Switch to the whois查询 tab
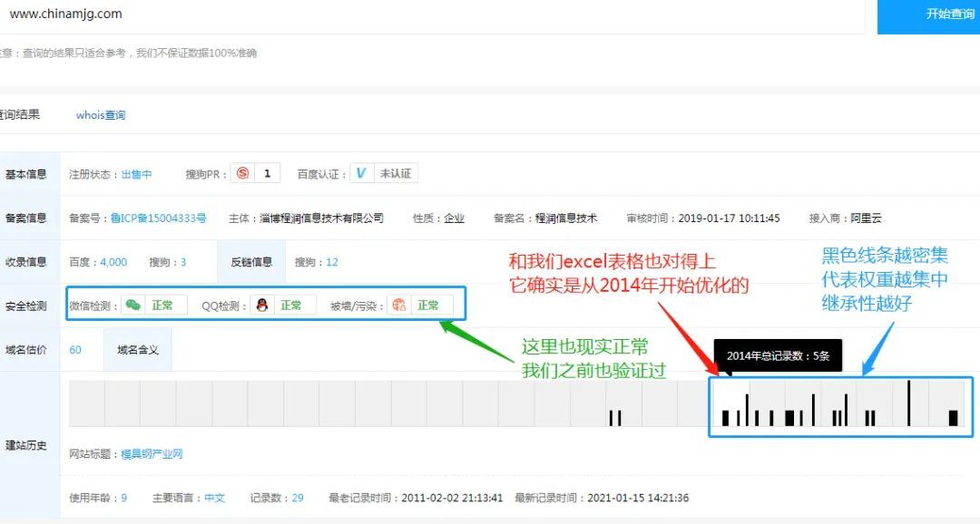 coord(101,115)
